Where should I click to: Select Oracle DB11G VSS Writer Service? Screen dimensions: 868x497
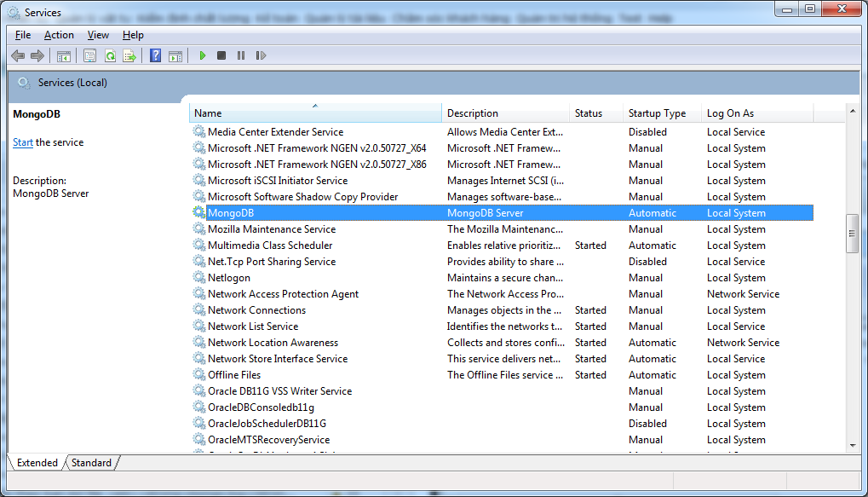[503, 391]
